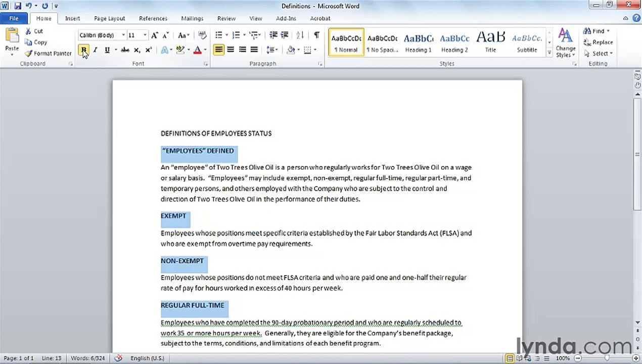Viewport: 642px width, 364px height.
Task: Click the vertical scrollbar thumb
Action: click(637, 153)
